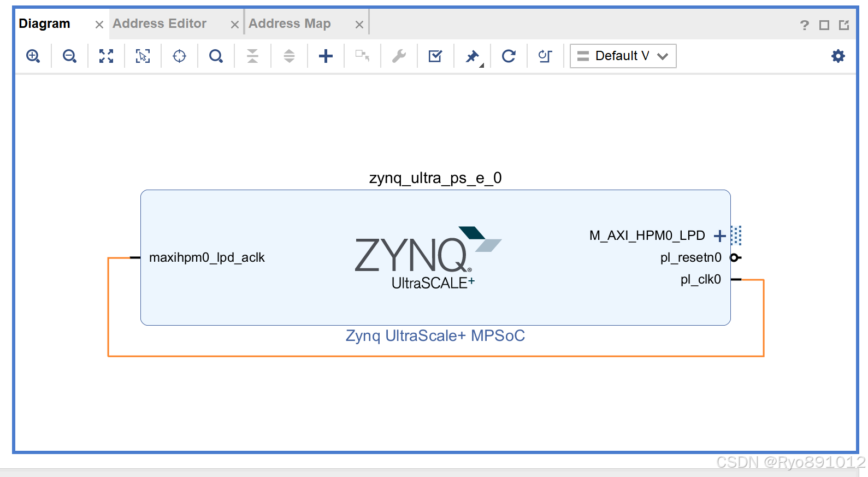868x477 pixels.
Task: Open the diagram search tool
Action: point(216,56)
